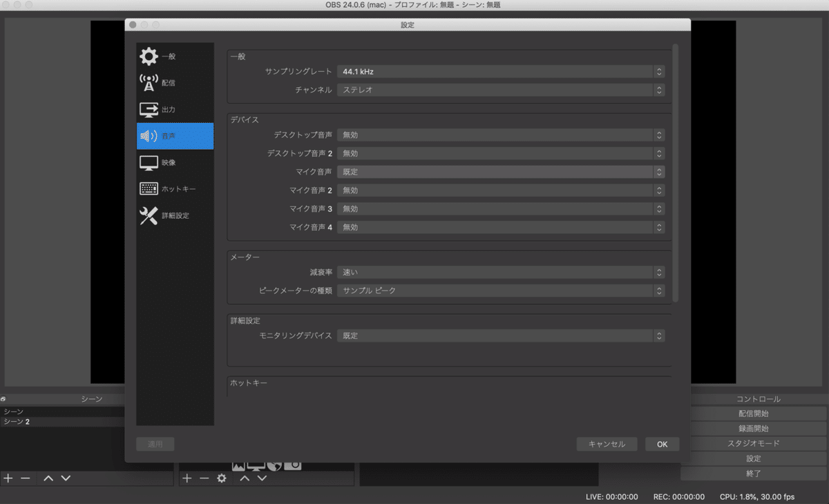Click the OK button in the settings dialog
Viewport: 829px width, 504px height.
tap(662, 444)
